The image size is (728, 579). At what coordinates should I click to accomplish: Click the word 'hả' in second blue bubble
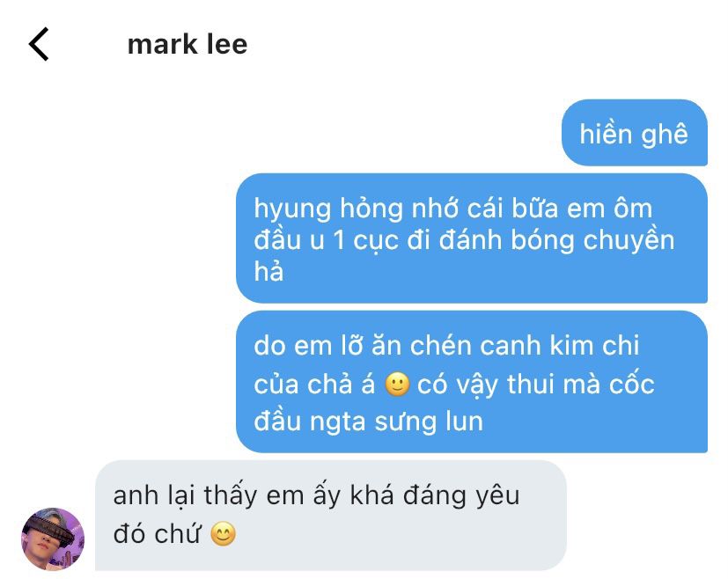pyautogui.click(x=268, y=271)
